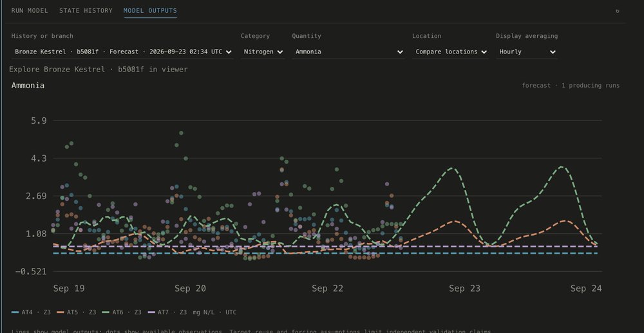Toggle AT6 · Z3 legend entry
644x333 pixels.
122,312
